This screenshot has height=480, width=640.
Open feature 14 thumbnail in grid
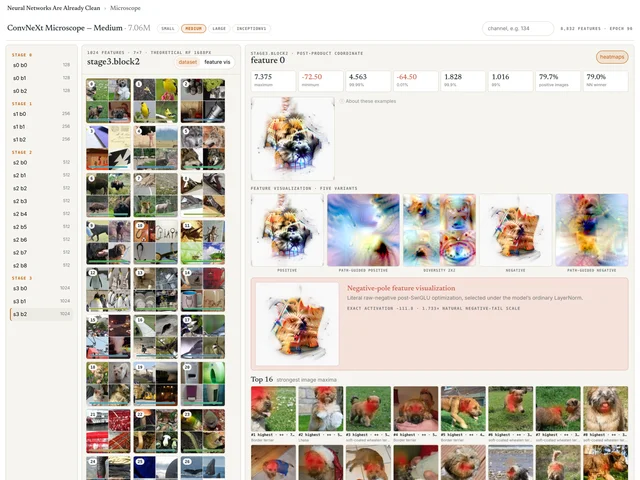[x=203, y=290]
